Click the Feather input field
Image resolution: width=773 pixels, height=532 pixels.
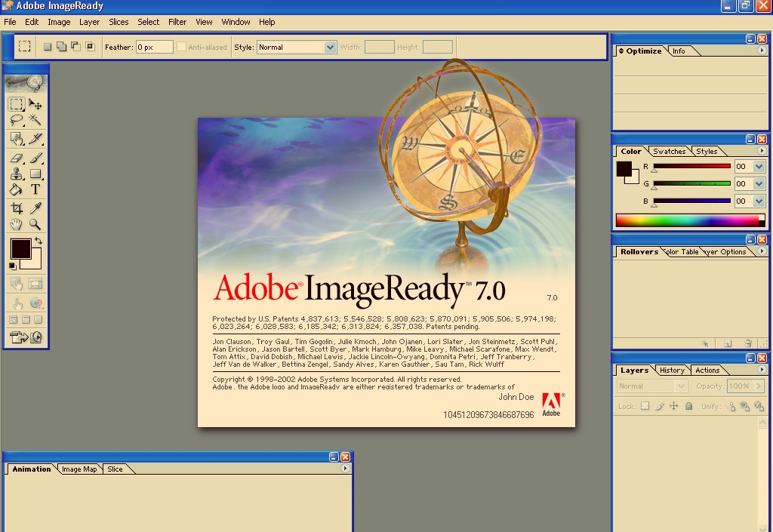[154, 48]
